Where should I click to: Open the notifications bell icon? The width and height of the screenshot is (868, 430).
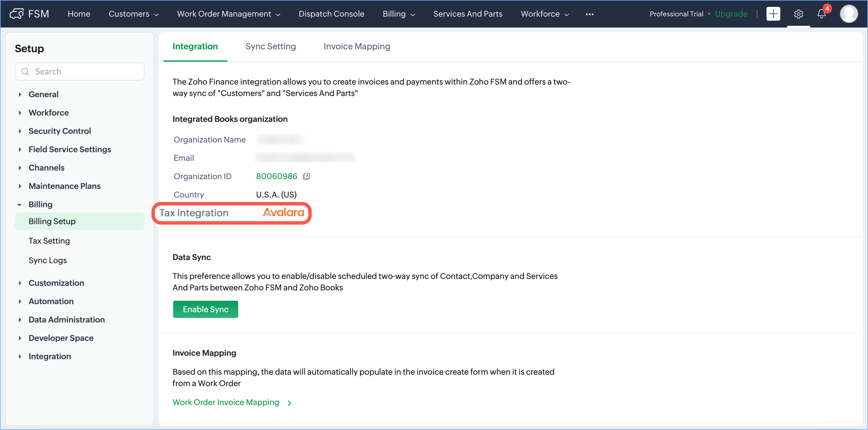(x=822, y=14)
